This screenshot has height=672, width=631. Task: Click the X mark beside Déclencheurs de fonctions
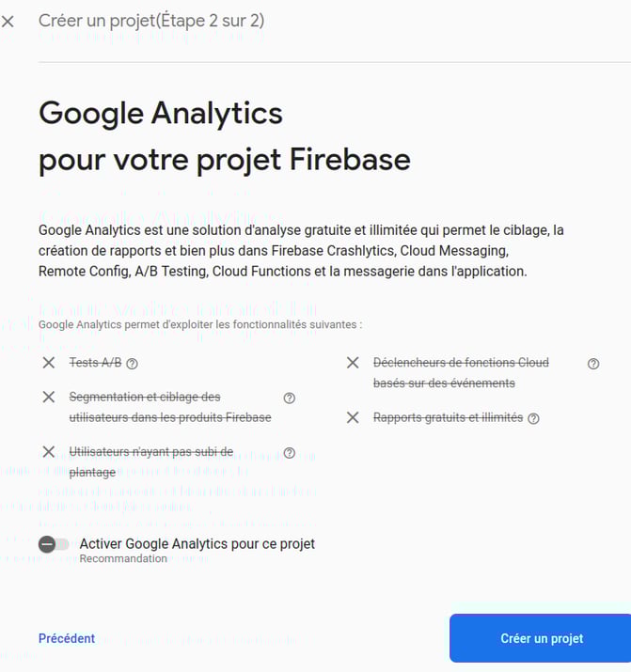pyautogui.click(x=353, y=363)
